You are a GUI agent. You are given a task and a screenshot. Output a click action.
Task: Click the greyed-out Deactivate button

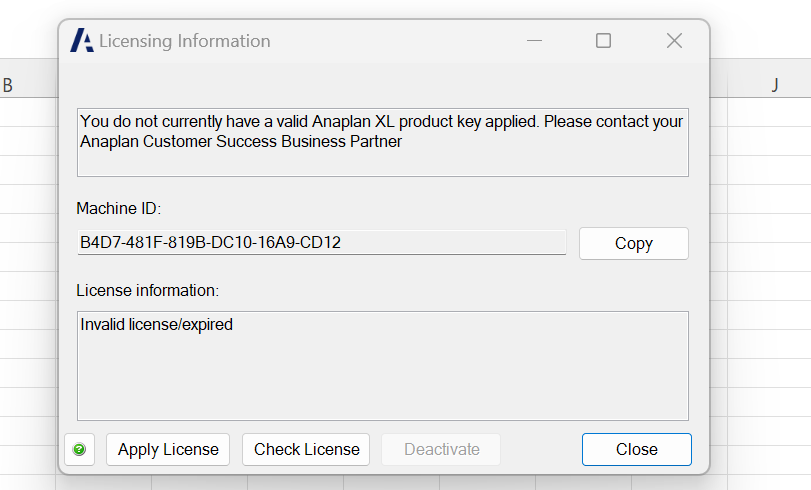point(441,450)
